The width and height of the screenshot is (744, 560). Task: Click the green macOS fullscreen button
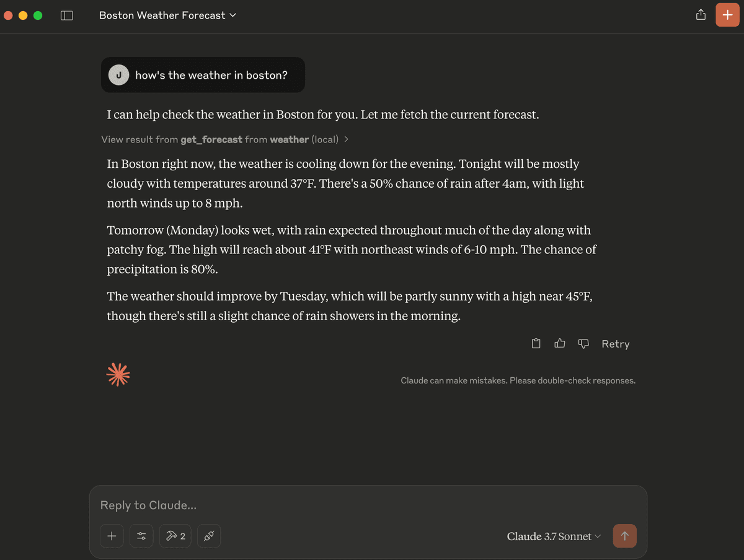38,15
